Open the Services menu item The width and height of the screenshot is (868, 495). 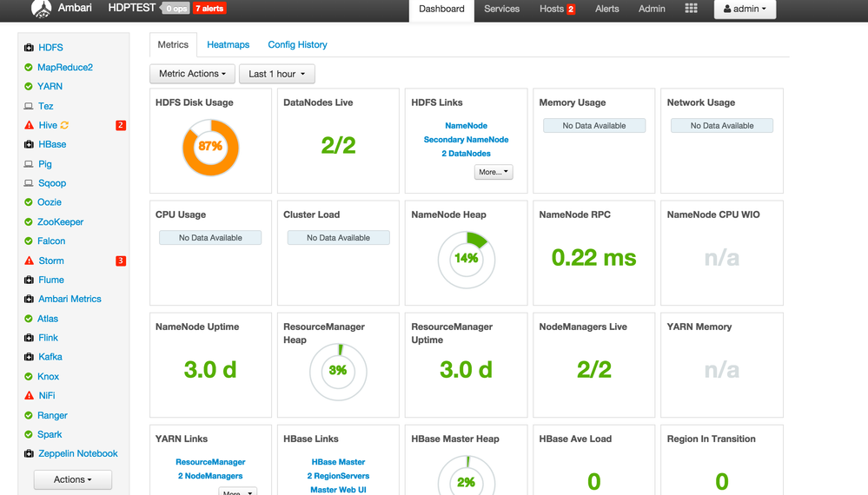[x=501, y=9]
